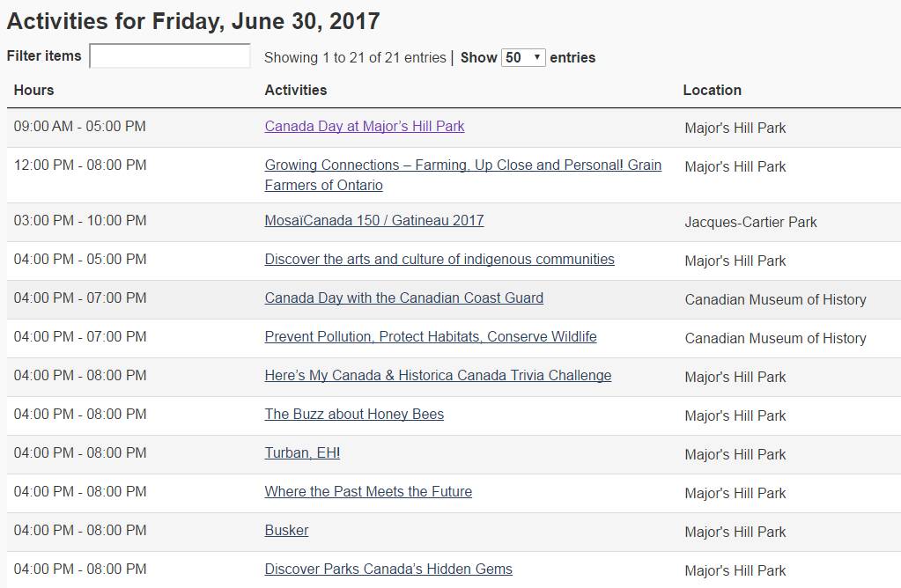Open the Turban, EH! activity link
This screenshot has height=588, width=901.
[302, 452]
